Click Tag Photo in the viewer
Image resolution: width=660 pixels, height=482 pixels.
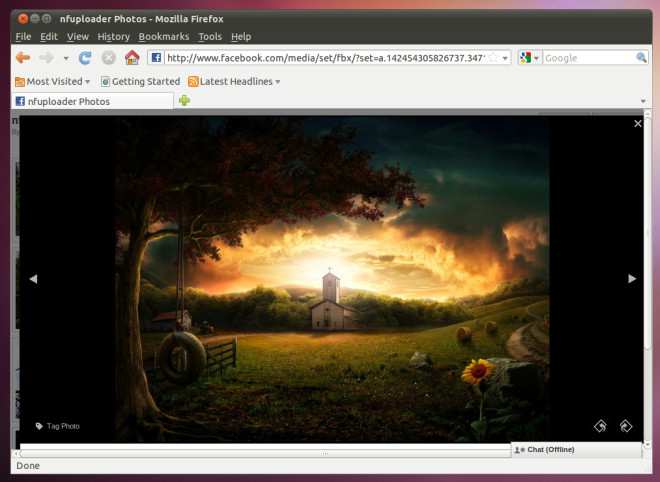58,426
